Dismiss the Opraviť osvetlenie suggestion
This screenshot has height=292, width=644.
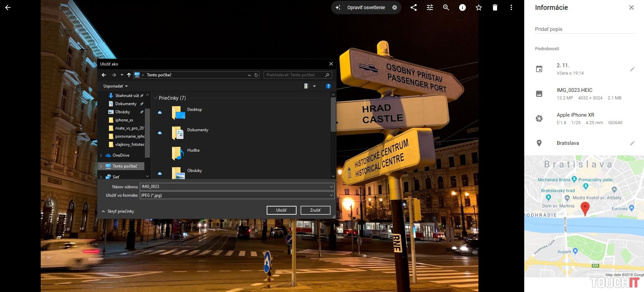(x=394, y=7)
